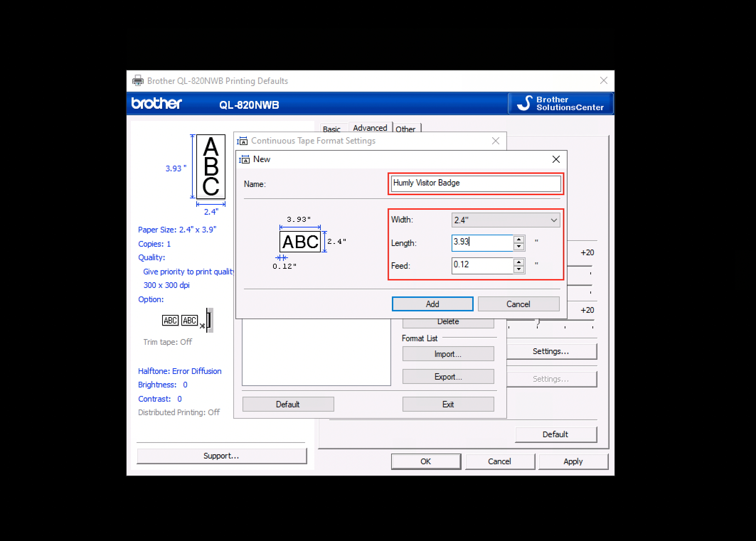Click 'Trim tape: Off' text

click(x=167, y=342)
